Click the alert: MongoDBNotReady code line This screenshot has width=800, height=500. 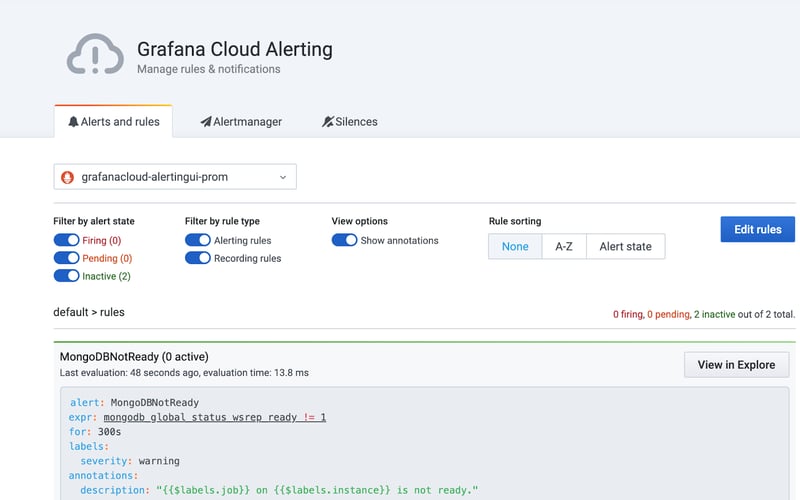[134, 403]
